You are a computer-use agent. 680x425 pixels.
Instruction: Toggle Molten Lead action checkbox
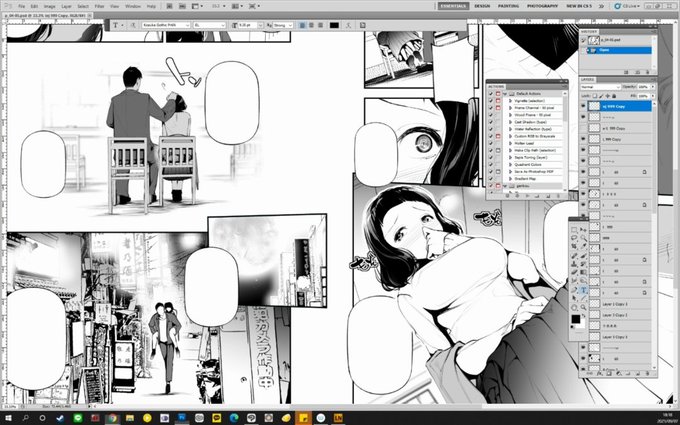pos(490,143)
